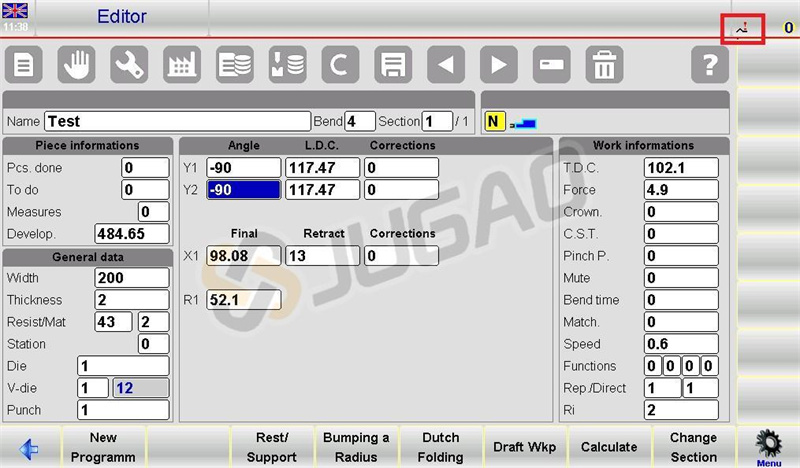Open the wrench settings icon

pyautogui.click(x=129, y=65)
